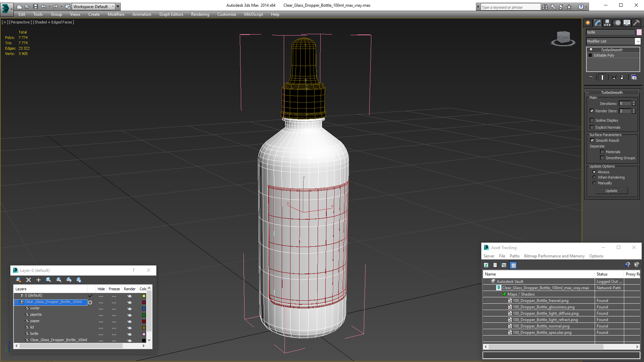Collapse Clear_Glass_Dropper_Bottle_100ml layer tree
The width and height of the screenshot is (644, 362).
(x=16, y=302)
